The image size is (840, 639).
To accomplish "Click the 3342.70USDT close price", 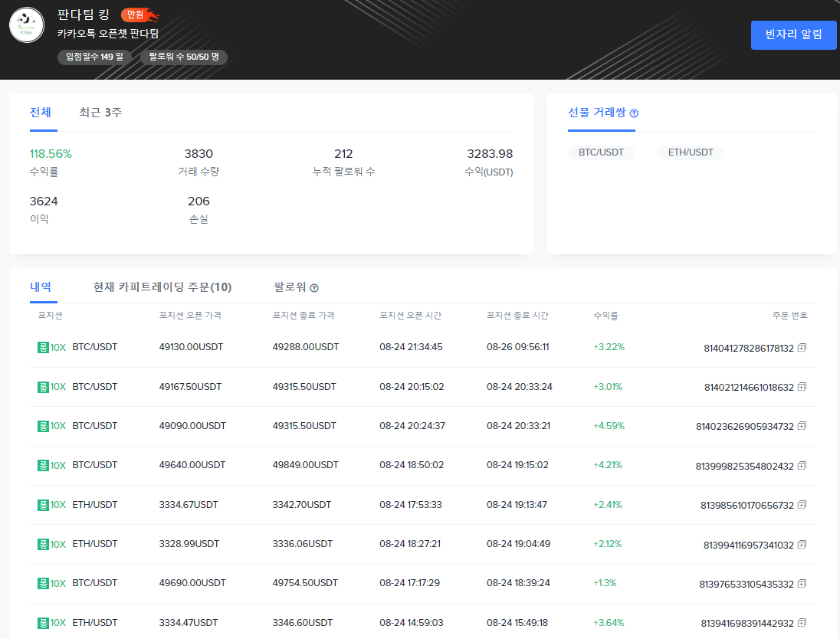I will pos(302,505).
